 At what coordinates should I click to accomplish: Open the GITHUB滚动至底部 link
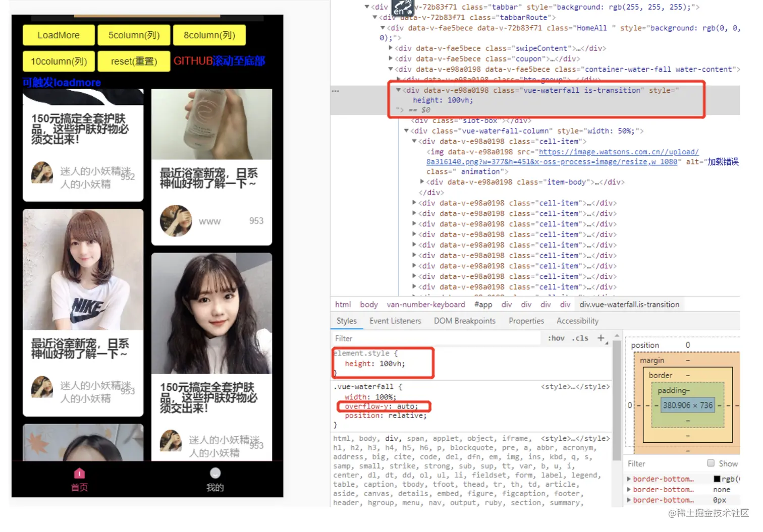(219, 61)
